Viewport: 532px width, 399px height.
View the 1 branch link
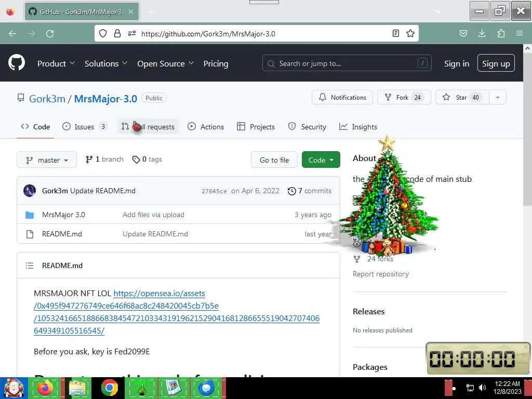pyautogui.click(x=104, y=159)
